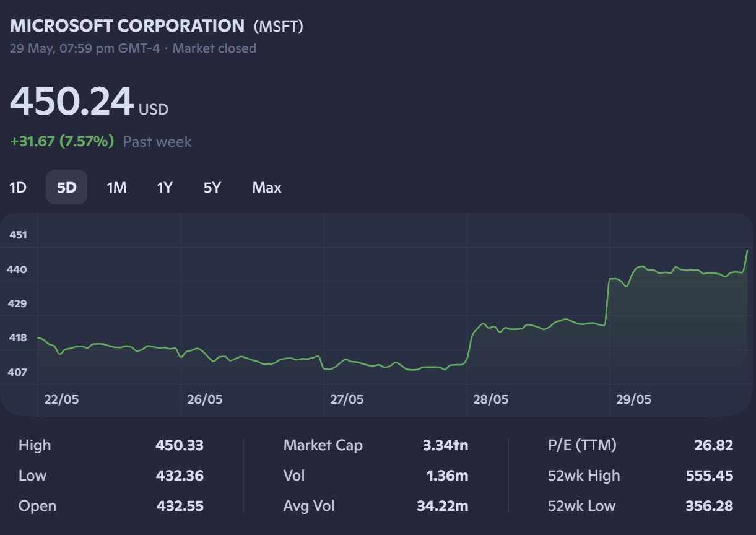
Task: Click the 28/05 date axis label
Action: tap(491, 399)
